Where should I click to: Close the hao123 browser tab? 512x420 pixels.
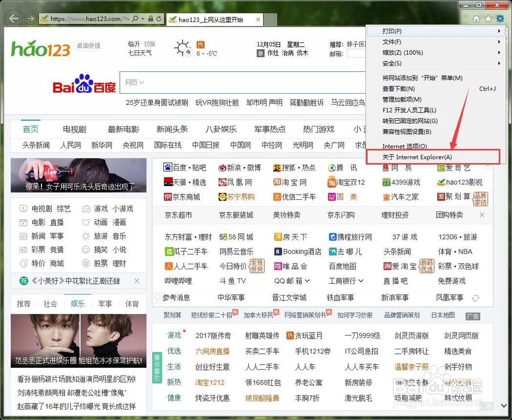click(x=258, y=19)
